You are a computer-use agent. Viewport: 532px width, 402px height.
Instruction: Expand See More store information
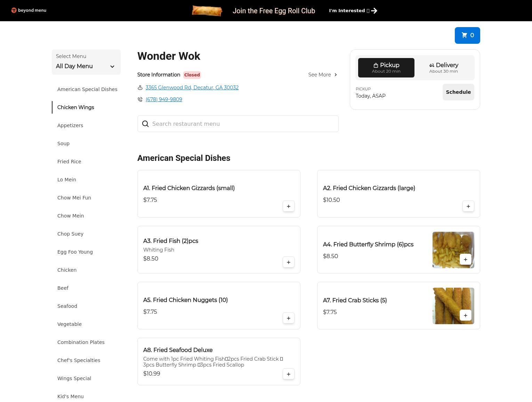[x=322, y=75]
